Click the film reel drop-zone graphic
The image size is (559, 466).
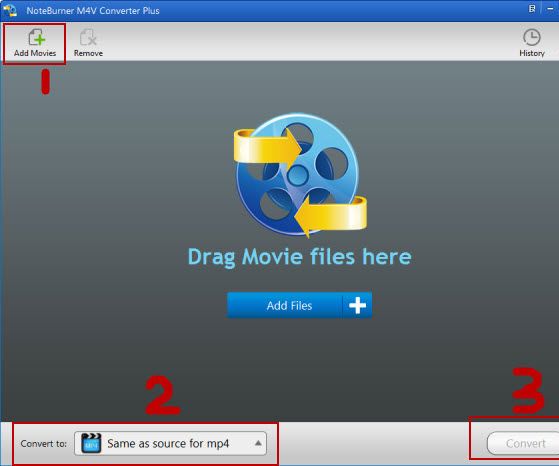pos(300,175)
